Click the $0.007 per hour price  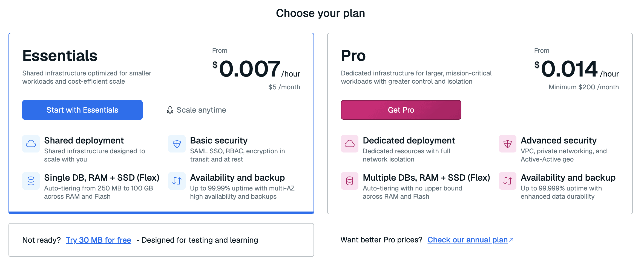coord(256,69)
